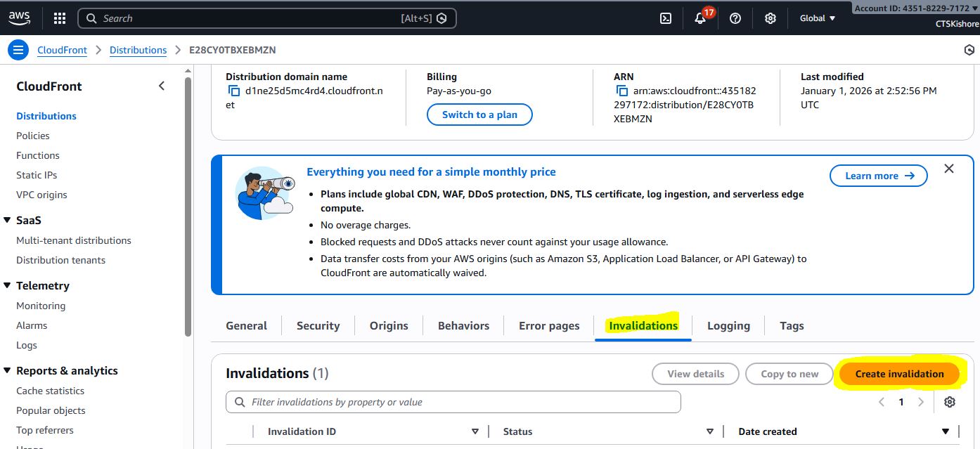Screen dimensions: 980x449
Task: Click the Create invalidation button
Action: pyautogui.click(x=899, y=374)
